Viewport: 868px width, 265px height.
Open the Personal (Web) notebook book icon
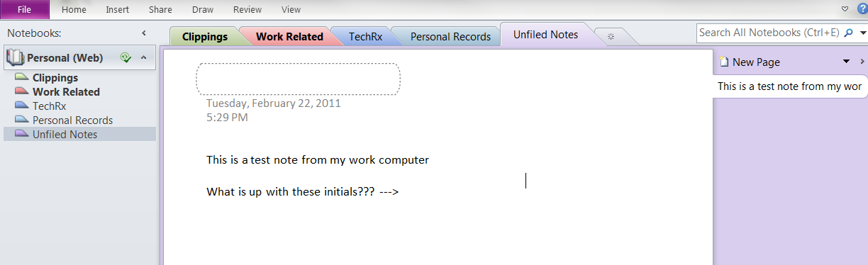16,57
